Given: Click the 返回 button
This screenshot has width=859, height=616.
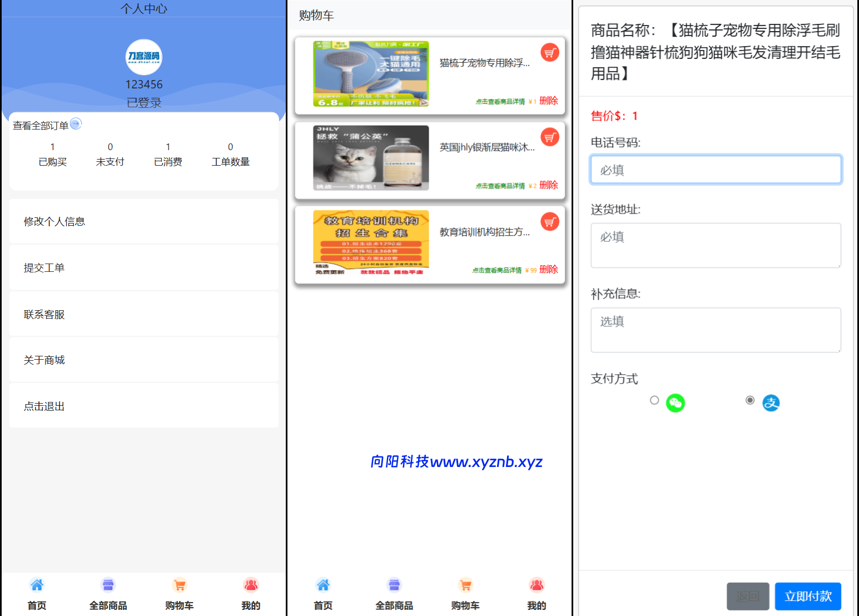Looking at the screenshot, I should tap(747, 597).
